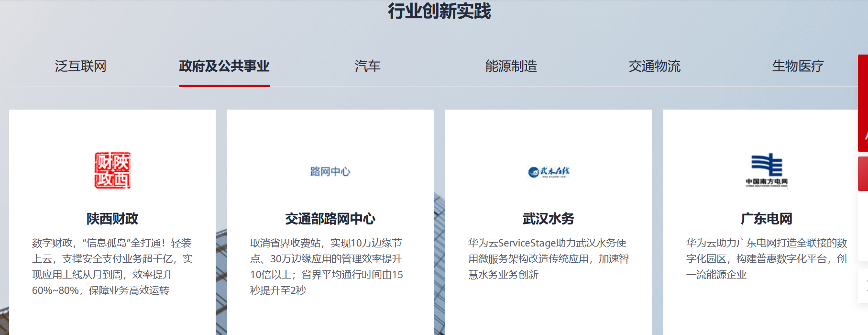
Task: Click the 行业创新实践 heading
Action: pyautogui.click(x=439, y=11)
